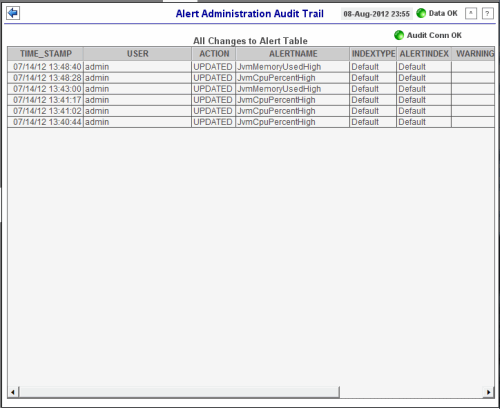Click the ALERTNAME column header

click(293, 54)
